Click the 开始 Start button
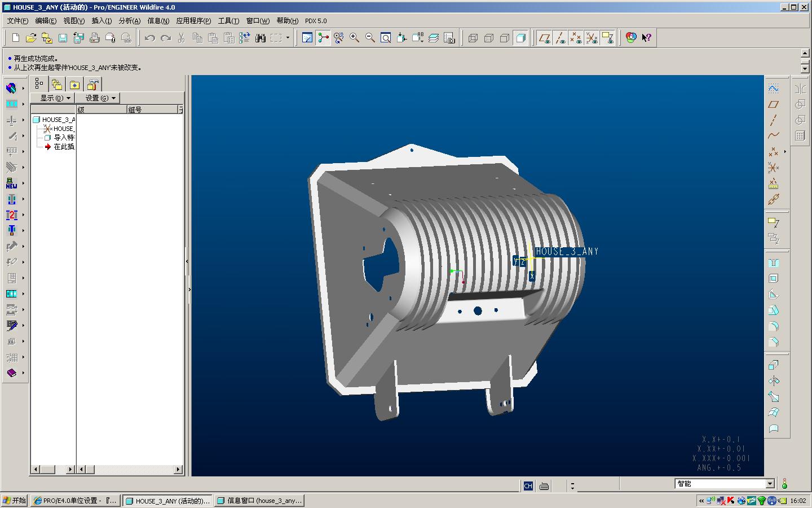The height and width of the screenshot is (508, 812). (x=14, y=501)
